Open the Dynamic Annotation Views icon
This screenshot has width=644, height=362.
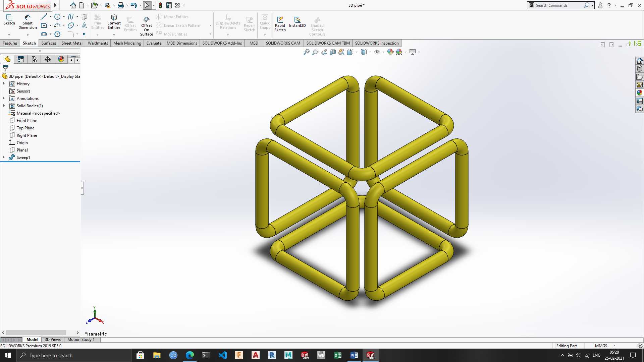(341, 52)
